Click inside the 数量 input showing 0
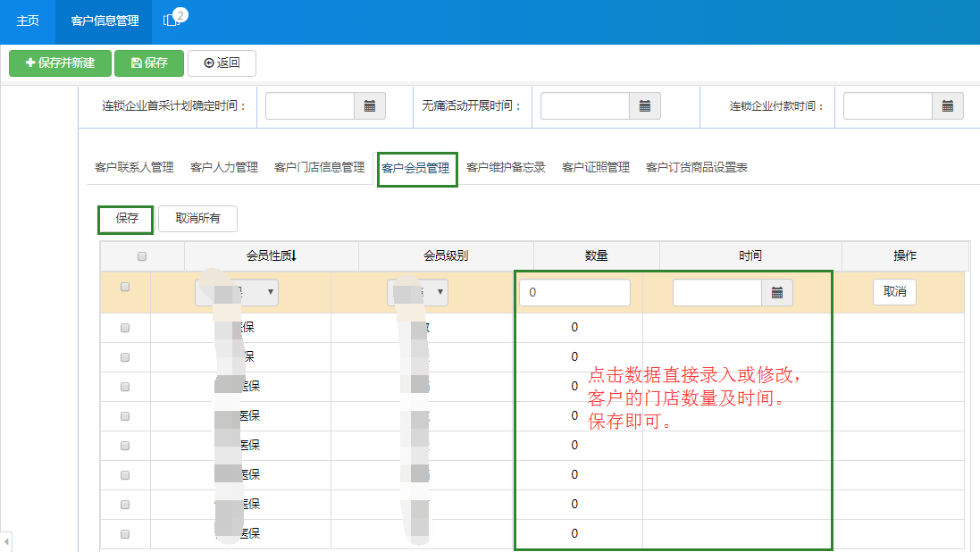980x552 pixels. tap(574, 292)
